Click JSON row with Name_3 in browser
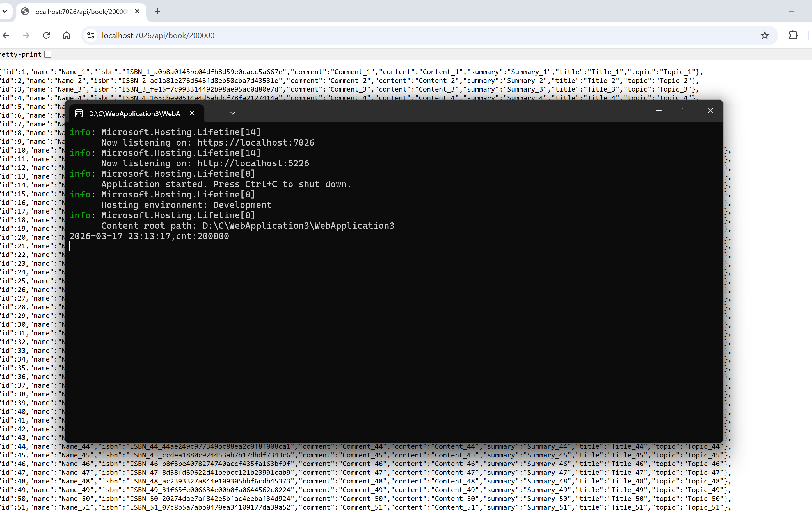 pos(350,89)
